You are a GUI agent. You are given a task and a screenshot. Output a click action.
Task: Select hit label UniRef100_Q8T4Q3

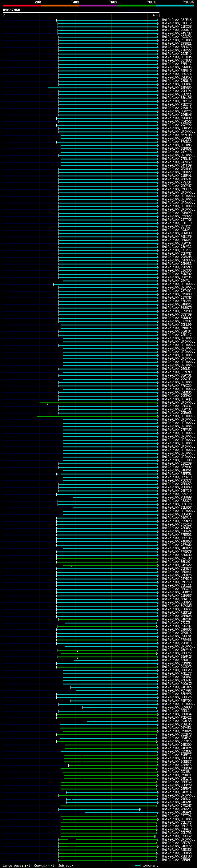176,399
